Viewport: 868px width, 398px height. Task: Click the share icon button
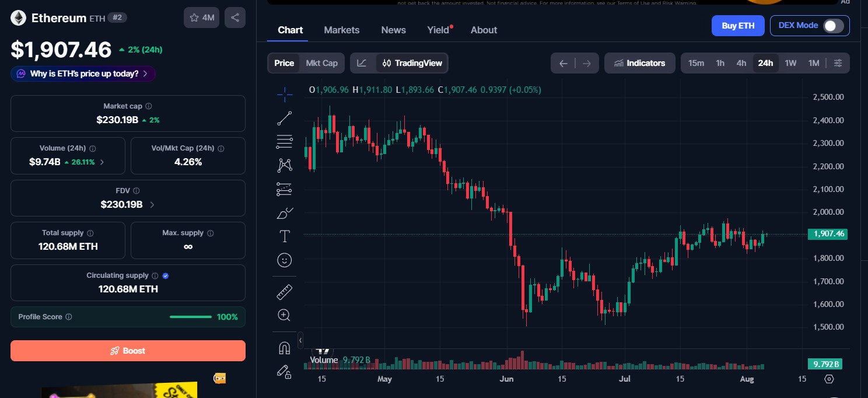coord(235,18)
